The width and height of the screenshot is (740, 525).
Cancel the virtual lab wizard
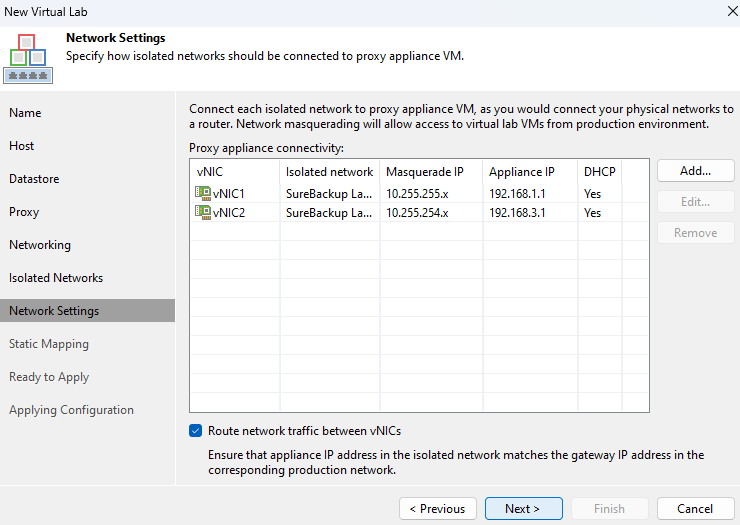[695, 508]
